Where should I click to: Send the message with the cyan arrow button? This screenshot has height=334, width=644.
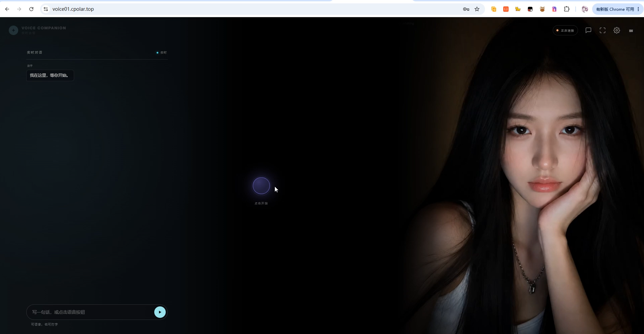coord(160,312)
